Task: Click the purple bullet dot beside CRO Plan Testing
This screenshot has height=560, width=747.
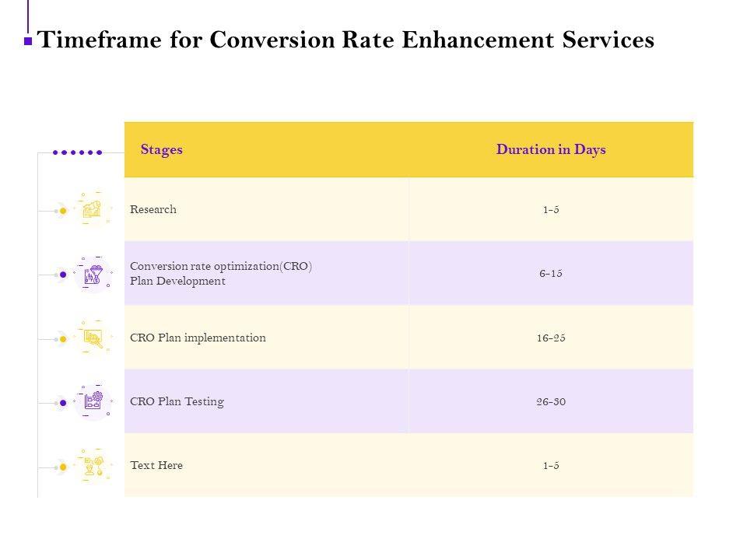Action: click(x=63, y=402)
